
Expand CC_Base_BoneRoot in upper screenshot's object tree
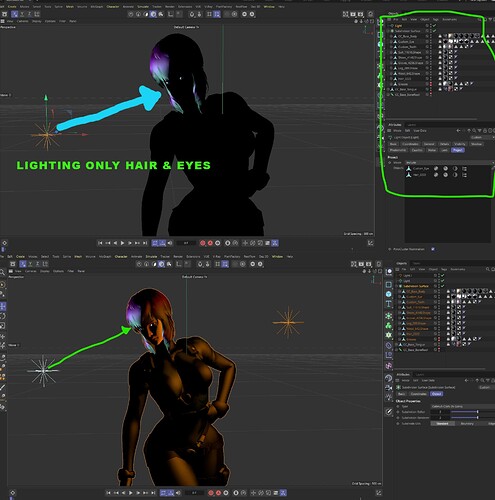pos(388,95)
